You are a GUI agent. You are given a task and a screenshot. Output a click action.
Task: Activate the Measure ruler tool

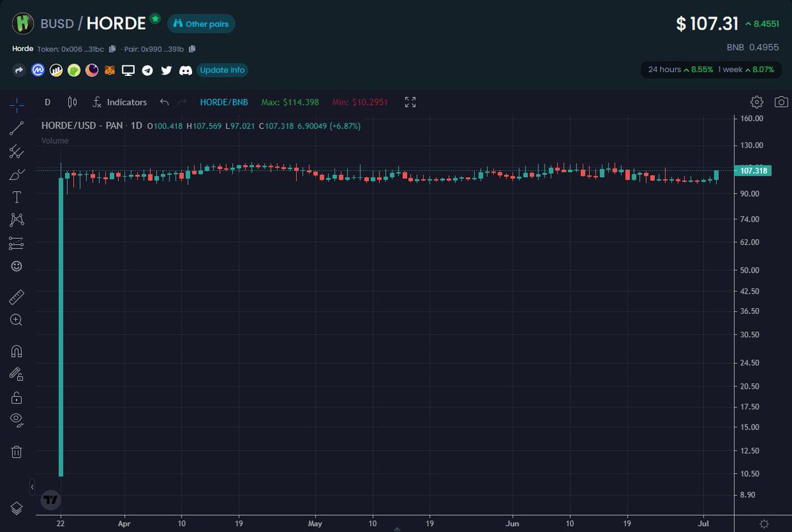tap(16, 296)
